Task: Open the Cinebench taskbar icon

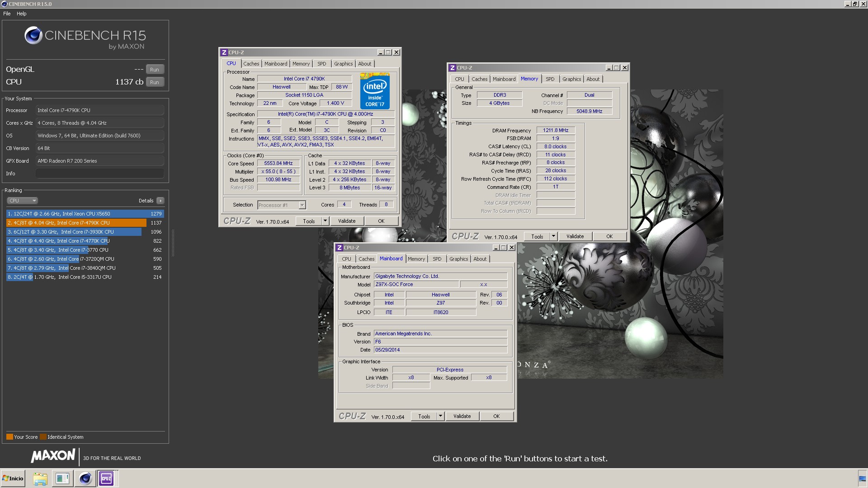Action: click(x=85, y=479)
